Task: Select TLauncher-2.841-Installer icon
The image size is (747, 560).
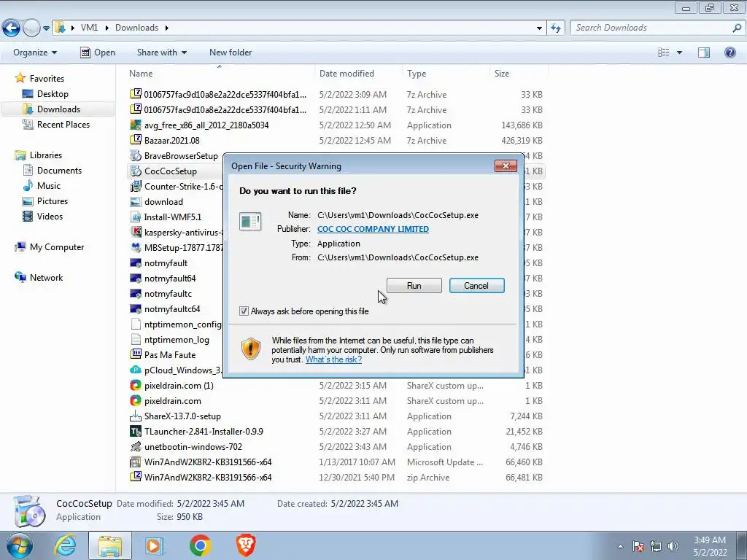Action: point(136,432)
